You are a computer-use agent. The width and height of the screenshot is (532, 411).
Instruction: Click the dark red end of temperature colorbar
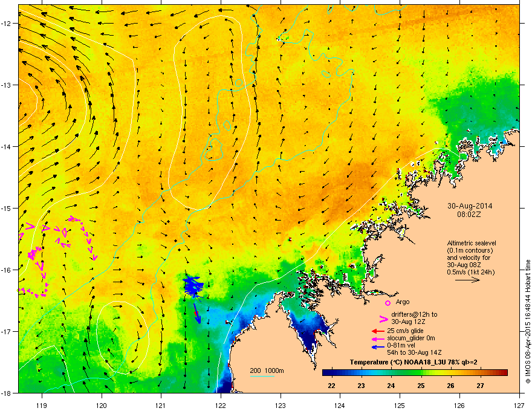(503, 373)
